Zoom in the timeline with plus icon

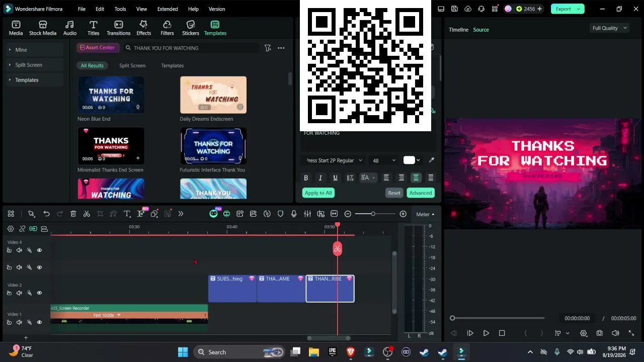(403, 214)
